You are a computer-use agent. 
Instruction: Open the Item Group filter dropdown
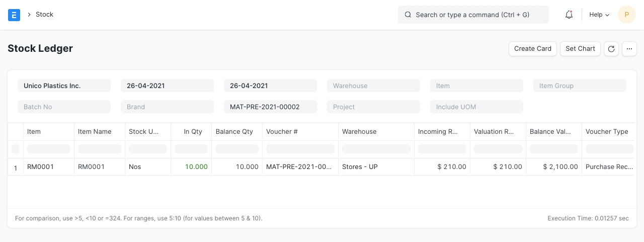580,86
